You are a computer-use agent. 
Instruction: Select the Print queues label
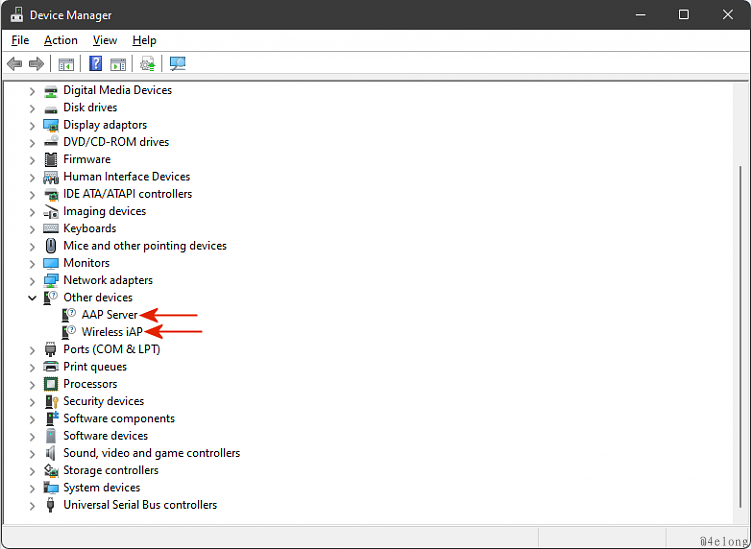tap(95, 367)
